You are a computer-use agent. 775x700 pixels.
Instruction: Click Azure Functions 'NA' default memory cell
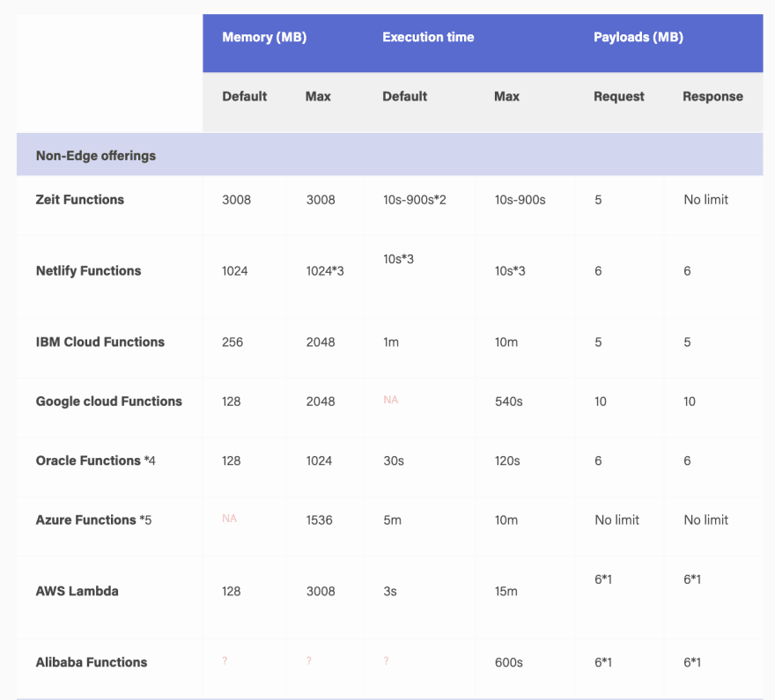coord(229,518)
